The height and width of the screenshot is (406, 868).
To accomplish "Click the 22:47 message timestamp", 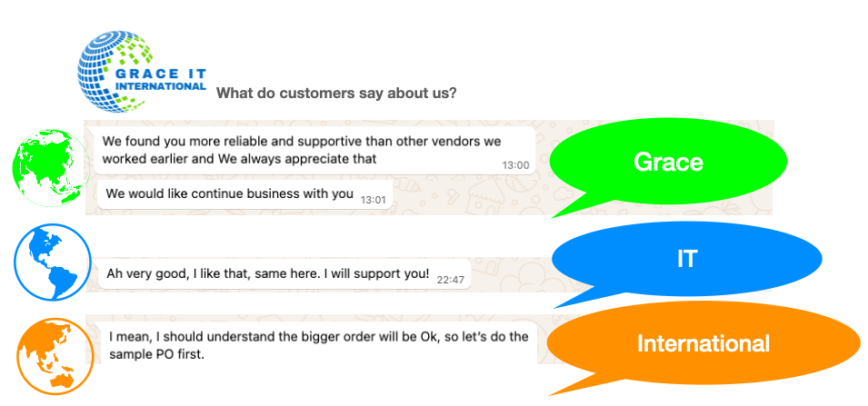I will (451, 279).
